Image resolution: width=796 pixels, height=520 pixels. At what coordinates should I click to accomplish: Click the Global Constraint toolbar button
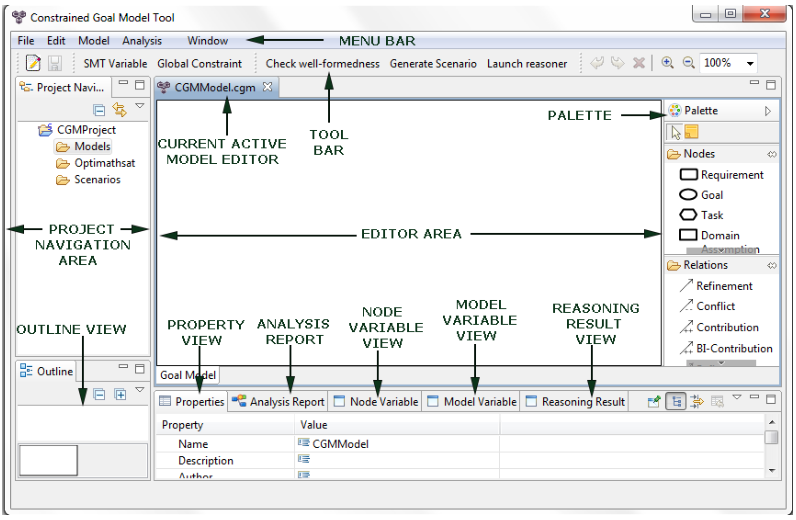tap(200, 63)
